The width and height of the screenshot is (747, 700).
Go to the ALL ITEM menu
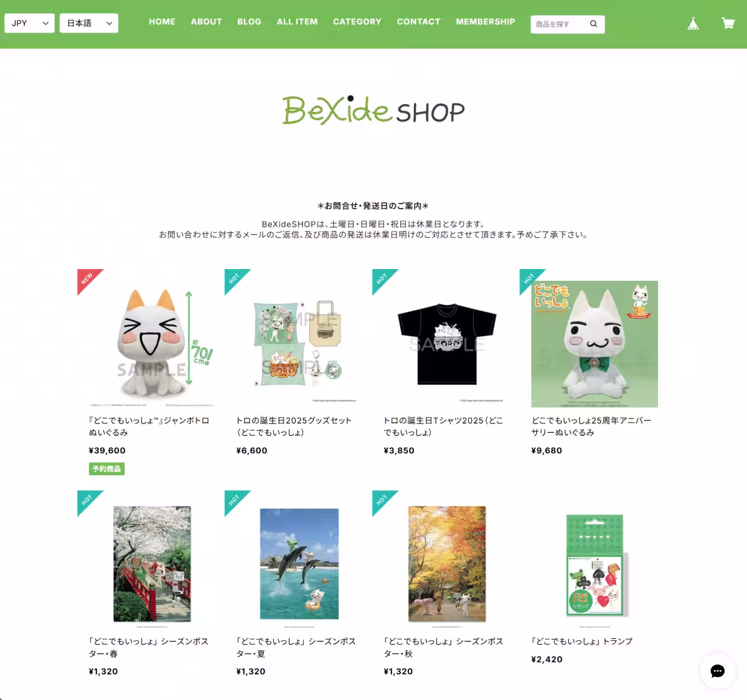click(297, 21)
